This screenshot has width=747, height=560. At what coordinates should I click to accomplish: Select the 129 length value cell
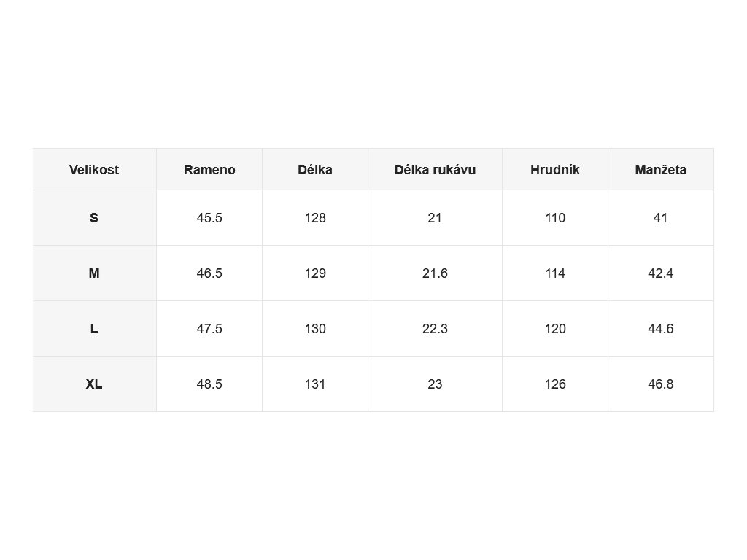315,273
